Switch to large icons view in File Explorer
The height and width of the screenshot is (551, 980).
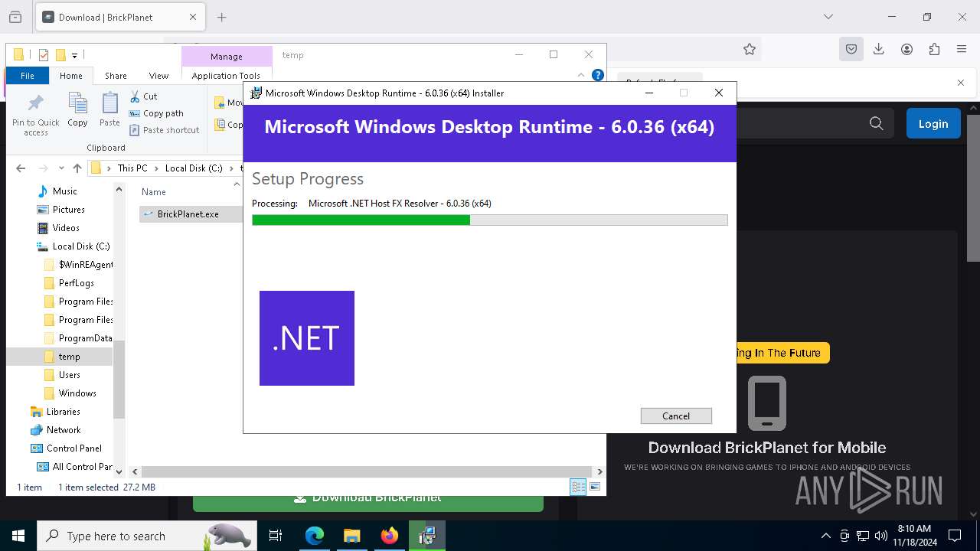[594, 487]
